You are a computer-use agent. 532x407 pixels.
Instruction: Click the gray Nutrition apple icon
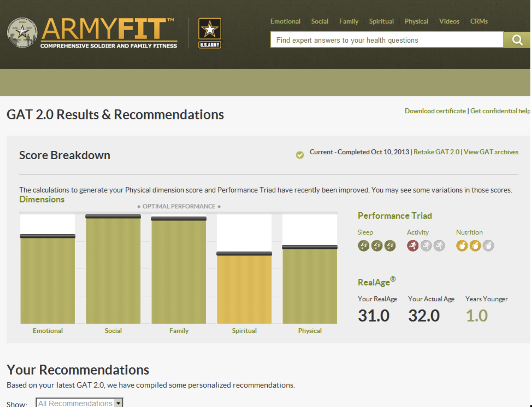click(x=488, y=246)
